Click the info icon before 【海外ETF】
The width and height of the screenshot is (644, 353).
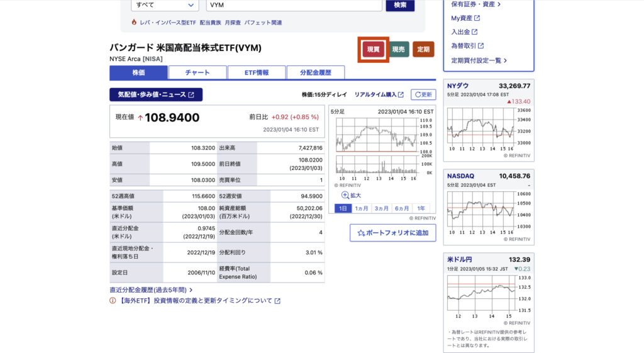tap(113, 301)
